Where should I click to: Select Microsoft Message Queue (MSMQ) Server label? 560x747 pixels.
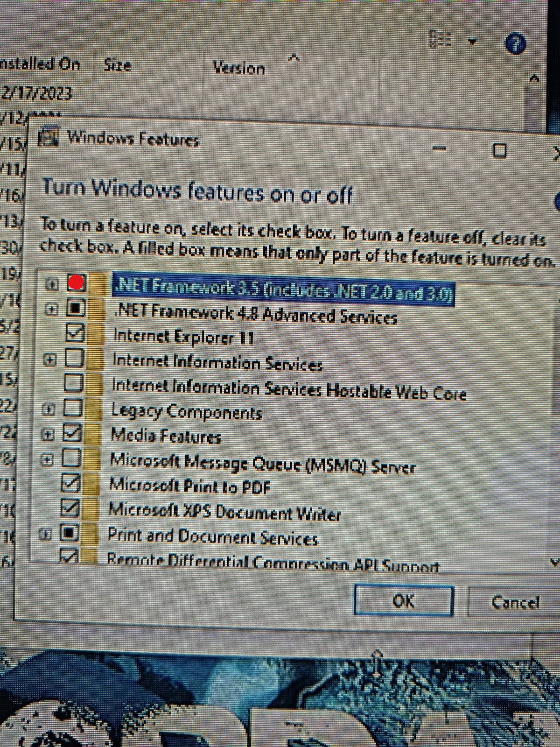(262, 464)
